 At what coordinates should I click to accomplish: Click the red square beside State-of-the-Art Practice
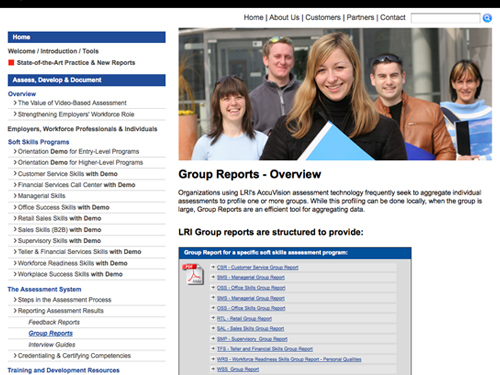[x=11, y=62]
